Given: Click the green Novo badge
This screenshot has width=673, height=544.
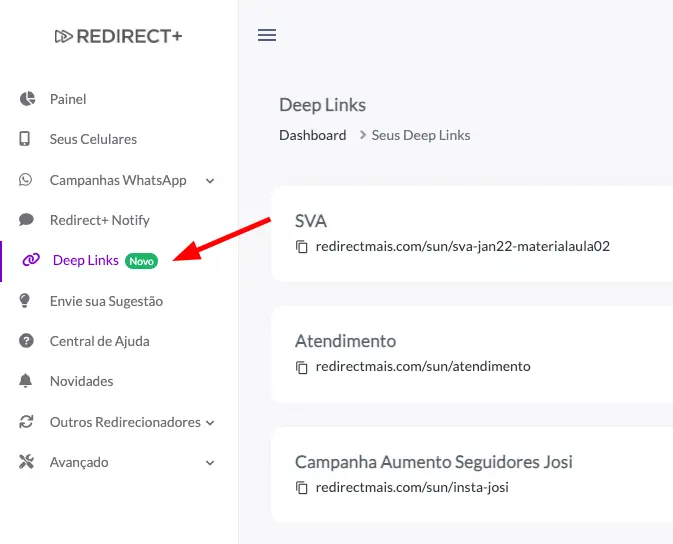Looking at the screenshot, I should click(142, 261).
